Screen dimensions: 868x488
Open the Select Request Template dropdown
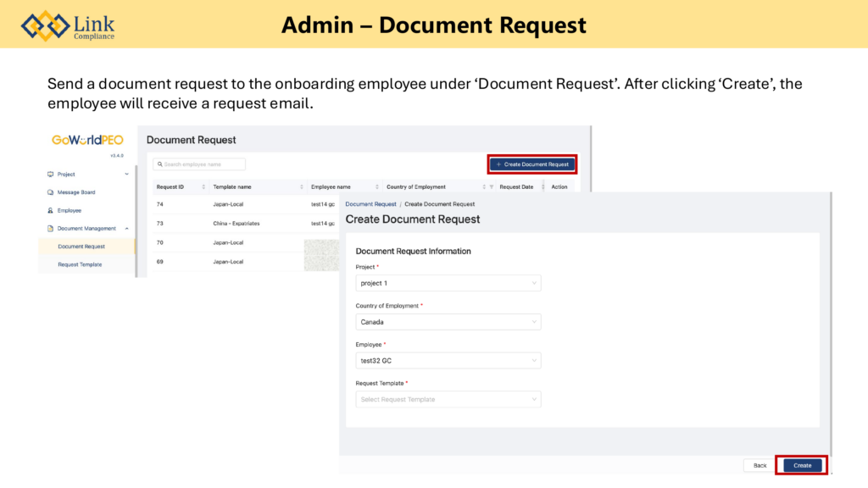click(448, 399)
